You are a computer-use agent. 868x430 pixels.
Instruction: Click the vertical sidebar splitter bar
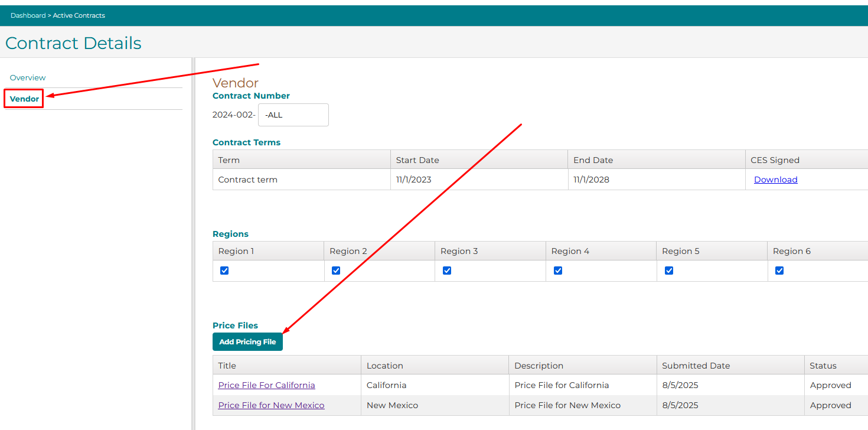193,236
